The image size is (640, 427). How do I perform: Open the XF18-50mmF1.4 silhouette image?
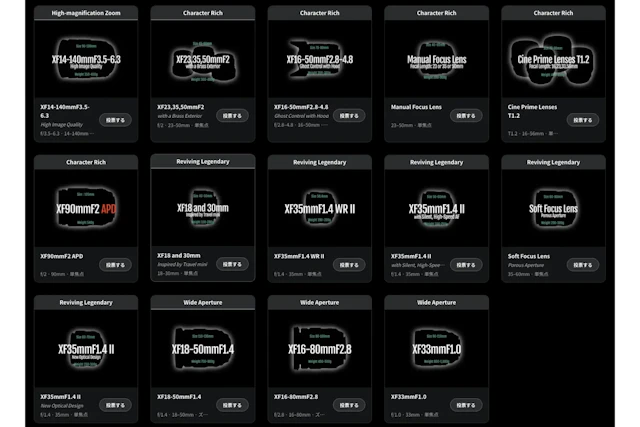coord(203,348)
